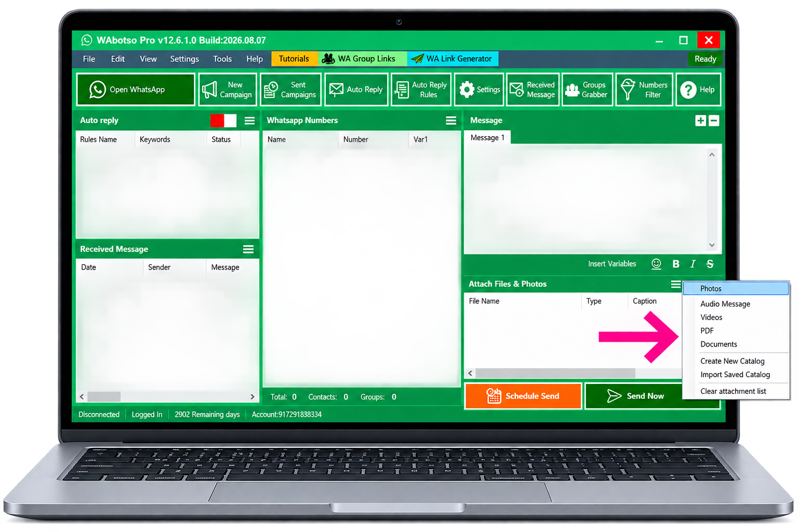Open the Attach Files & Photos hamburger menu

pos(675,284)
